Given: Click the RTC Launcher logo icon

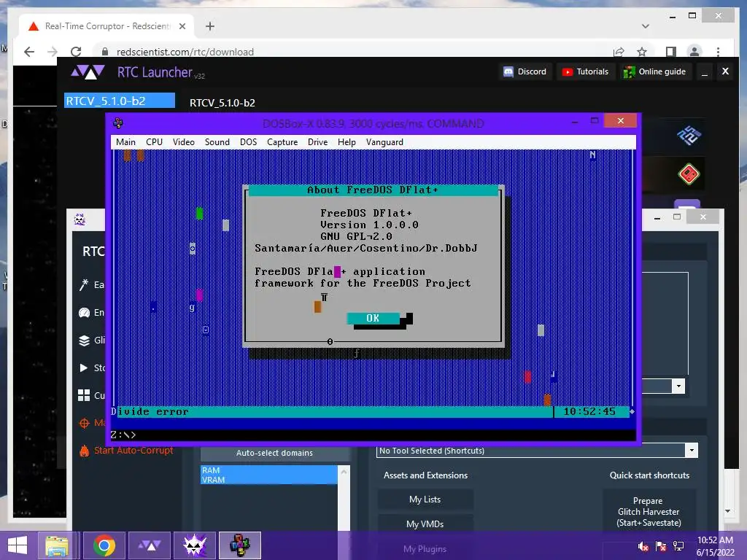Looking at the screenshot, I should [x=88, y=72].
